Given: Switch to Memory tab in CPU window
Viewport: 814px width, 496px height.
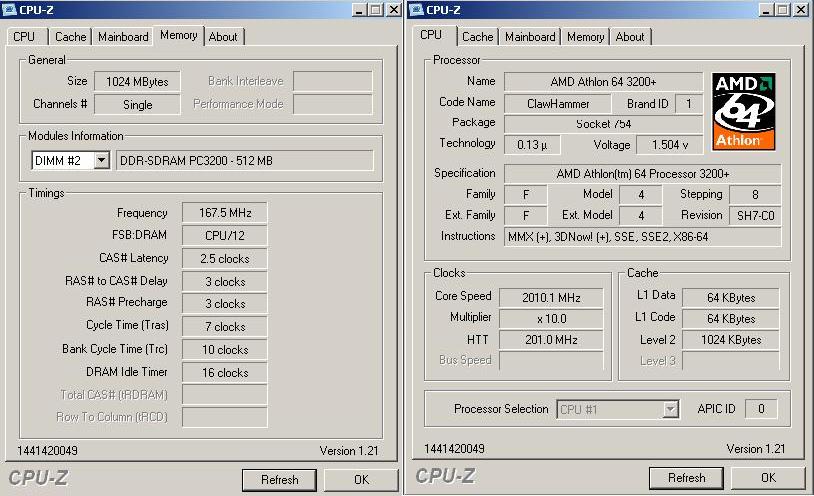Looking at the screenshot, I should (x=586, y=37).
